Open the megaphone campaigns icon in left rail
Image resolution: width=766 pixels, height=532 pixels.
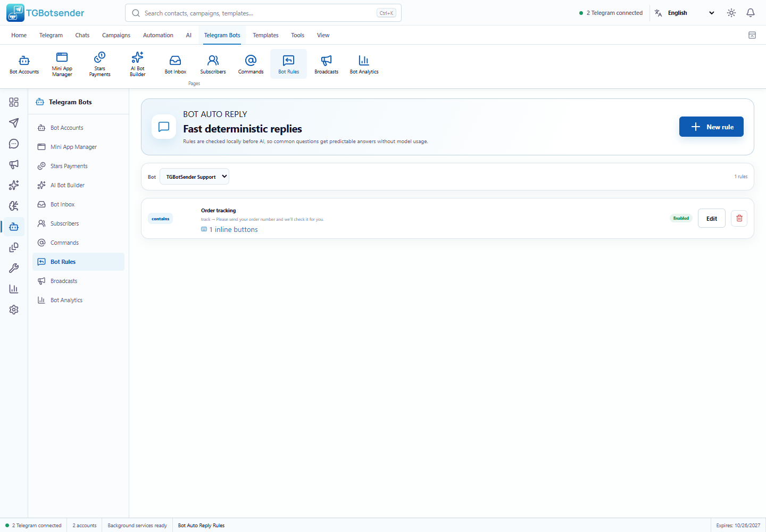pos(14,164)
